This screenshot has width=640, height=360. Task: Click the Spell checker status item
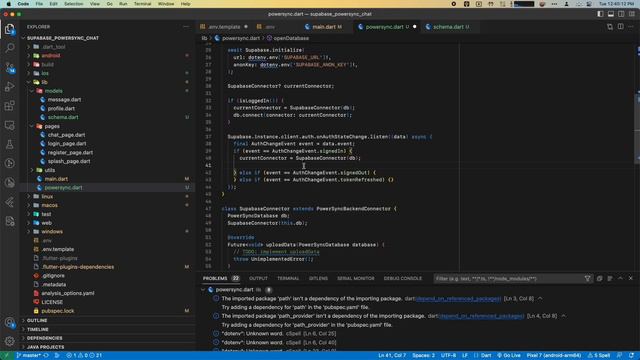(x=599, y=356)
